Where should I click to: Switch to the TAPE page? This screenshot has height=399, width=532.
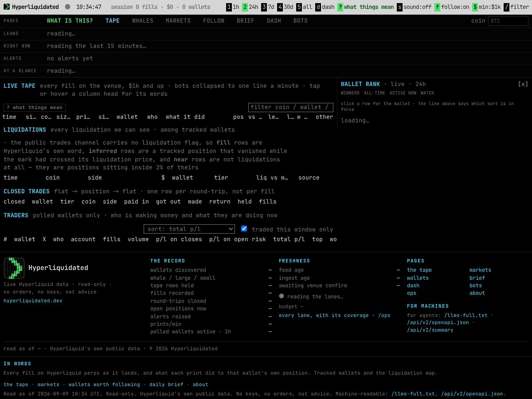click(113, 21)
